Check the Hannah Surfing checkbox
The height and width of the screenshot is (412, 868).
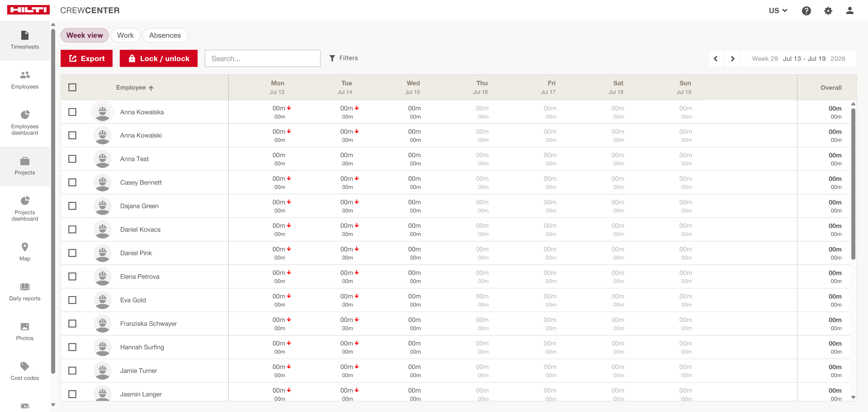point(72,347)
